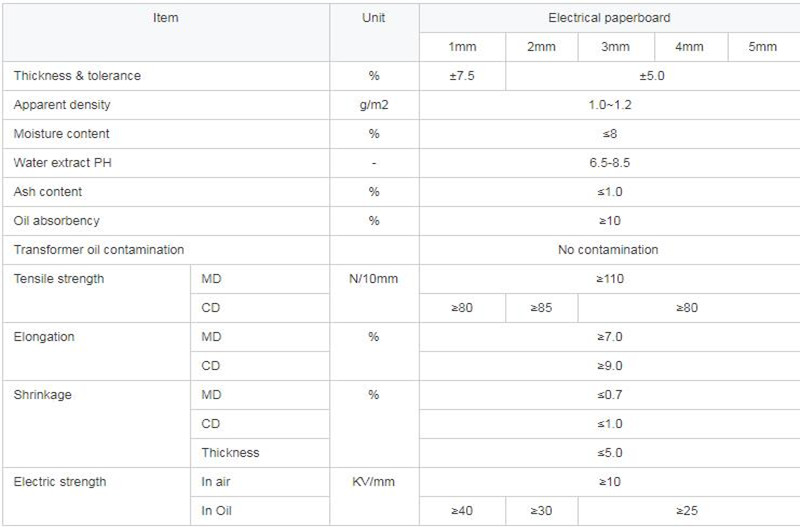Select the Elongation MD value ≥7.0
The image size is (800, 527).
(610, 337)
